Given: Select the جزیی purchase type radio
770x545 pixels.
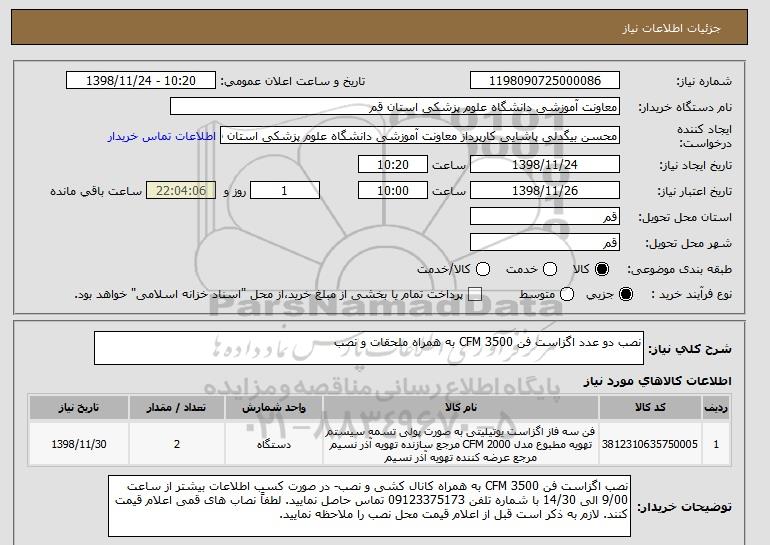Looking at the screenshot, I should [x=626, y=295].
